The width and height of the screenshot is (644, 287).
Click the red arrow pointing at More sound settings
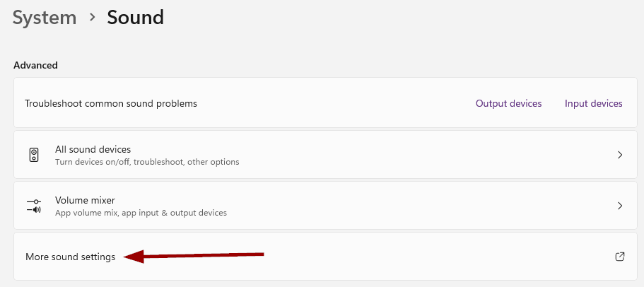[194, 256]
